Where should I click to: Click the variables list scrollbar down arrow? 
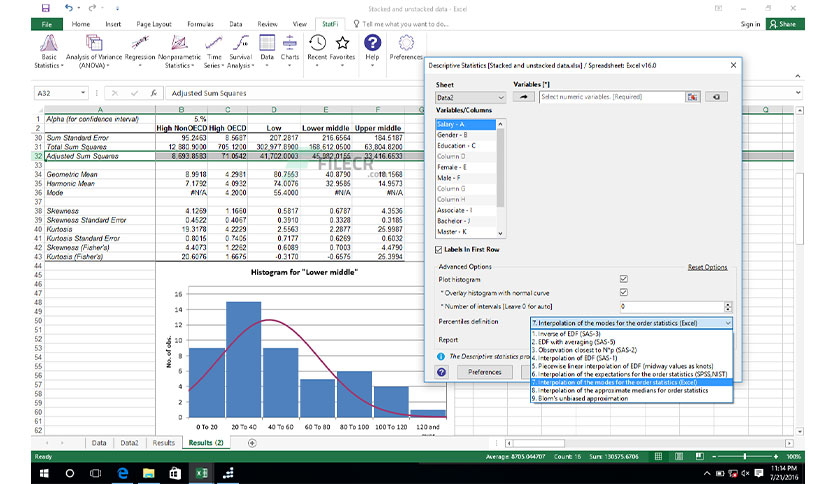tap(500, 233)
